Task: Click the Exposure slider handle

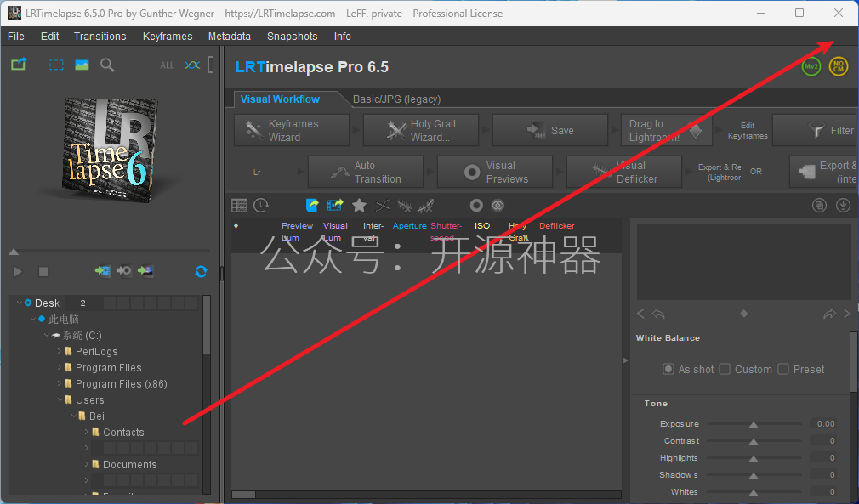Action: (754, 425)
